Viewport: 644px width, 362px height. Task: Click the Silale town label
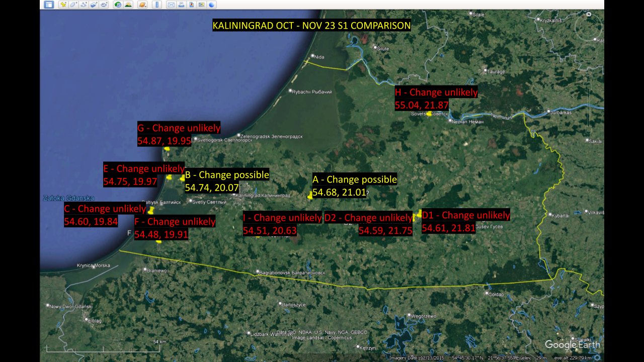point(477,15)
